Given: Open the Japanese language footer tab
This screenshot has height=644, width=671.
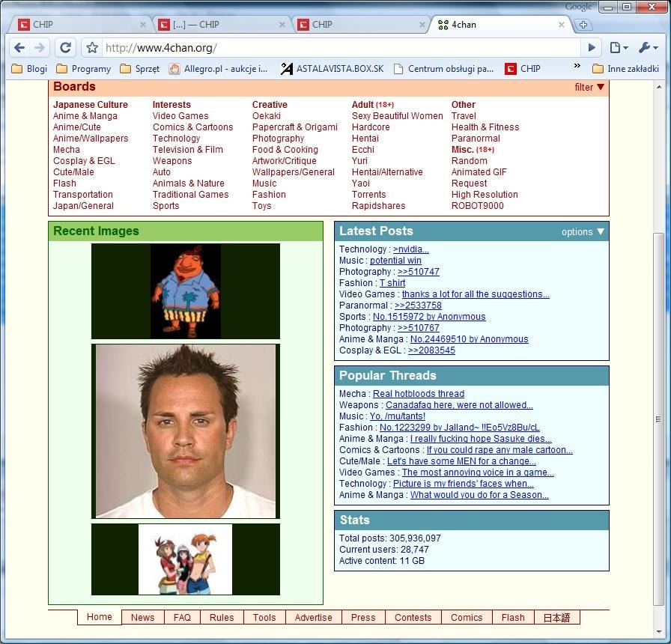Looking at the screenshot, I should (556, 618).
